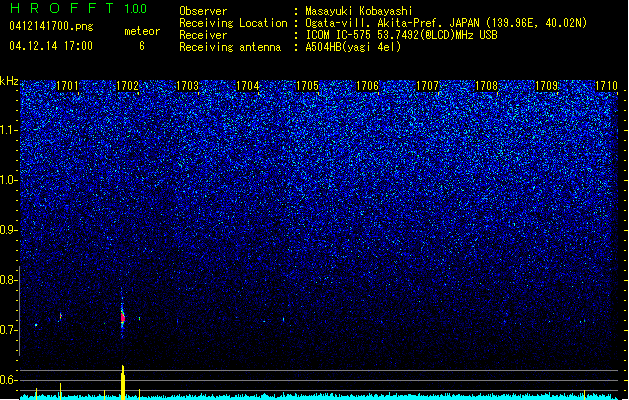Image resolution: width=629 pixels, height=400 pixels.
Task: Select the A504HB(yagi 4el) antenna text
Action: click(353, 47)
